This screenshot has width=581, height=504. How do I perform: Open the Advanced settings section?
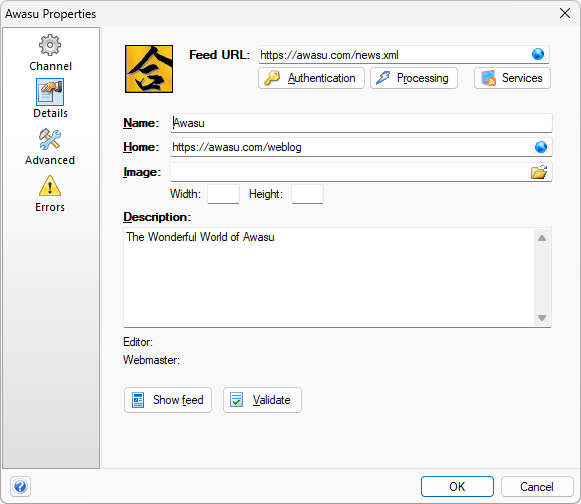click(x=50, y=147)
